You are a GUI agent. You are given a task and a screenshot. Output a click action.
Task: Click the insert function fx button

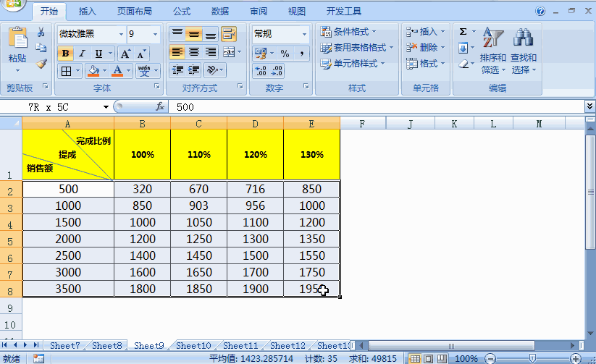[x=160, y=107]
